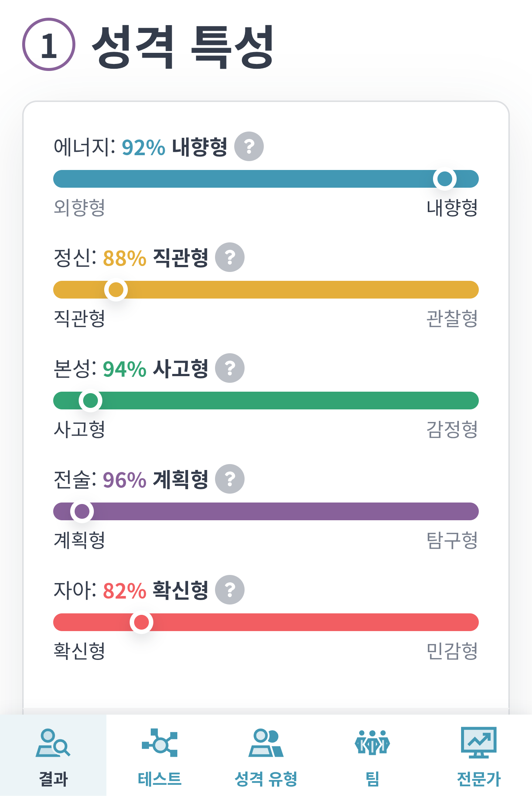Click the red 자아 slider knob
This screenshot has width=532, height=797.
click(141, 622)
